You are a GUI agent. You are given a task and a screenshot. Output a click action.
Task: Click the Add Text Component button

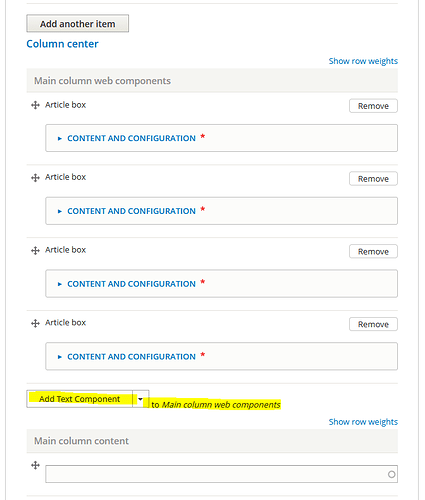click(x=79, y=399)
